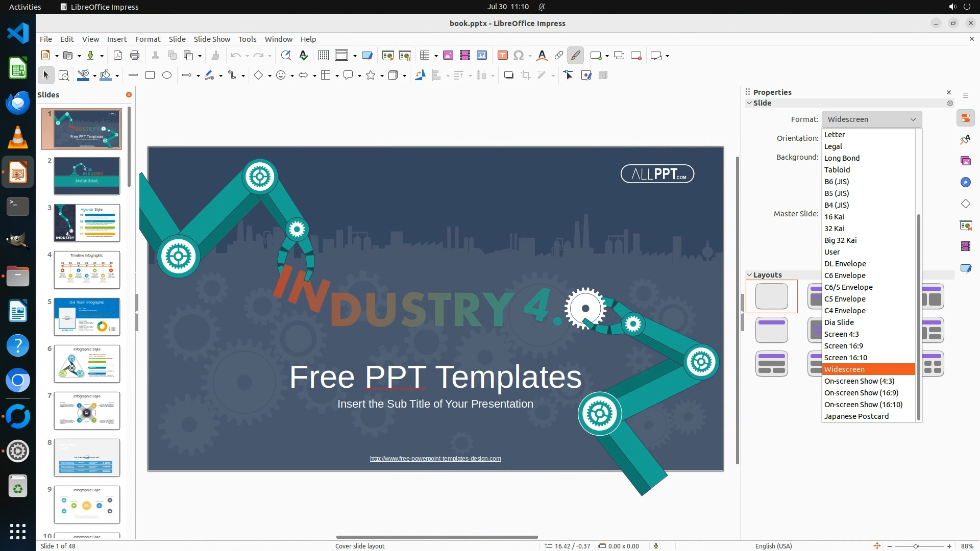
Task: Insert a table via toolbar icon
Action: click(425, 56)
